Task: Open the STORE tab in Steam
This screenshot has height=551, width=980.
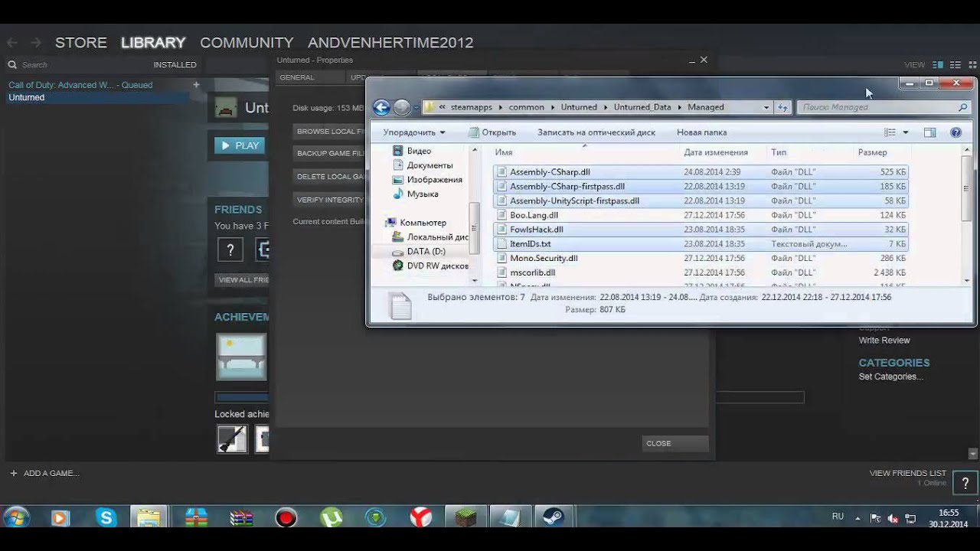Action: tap(80, 43)
